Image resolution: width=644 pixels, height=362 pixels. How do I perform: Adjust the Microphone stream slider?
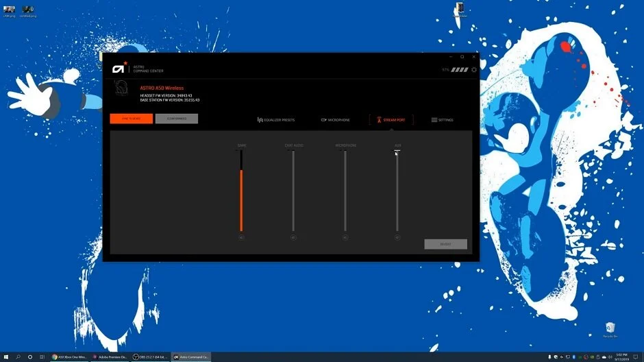coord(345,191)
